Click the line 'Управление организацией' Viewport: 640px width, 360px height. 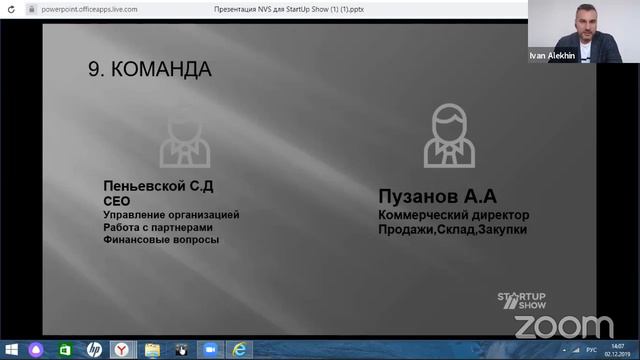[171, 215]
